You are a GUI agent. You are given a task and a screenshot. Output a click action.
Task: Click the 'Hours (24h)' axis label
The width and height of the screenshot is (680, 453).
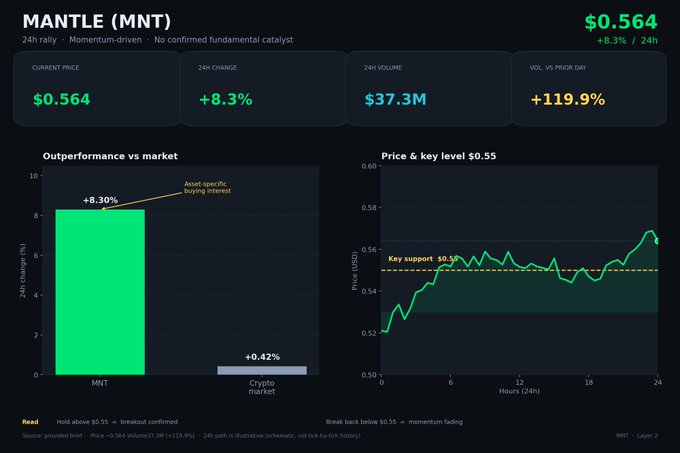coord(520,391)
